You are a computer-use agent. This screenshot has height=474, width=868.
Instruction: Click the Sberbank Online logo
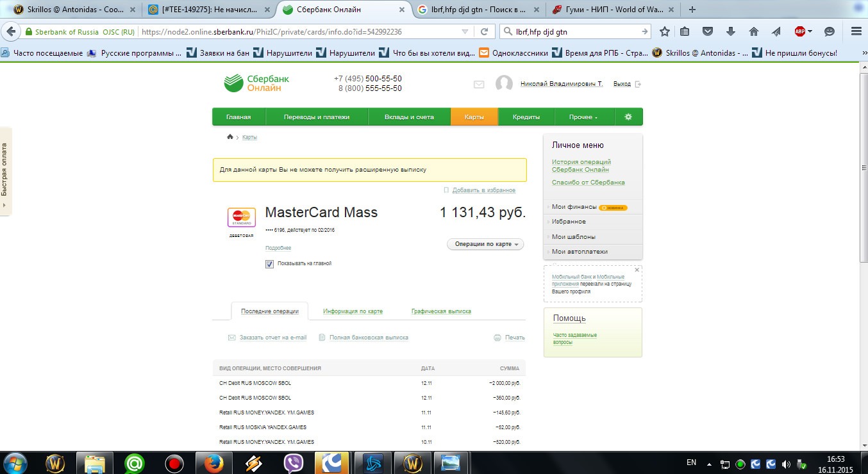256,83
